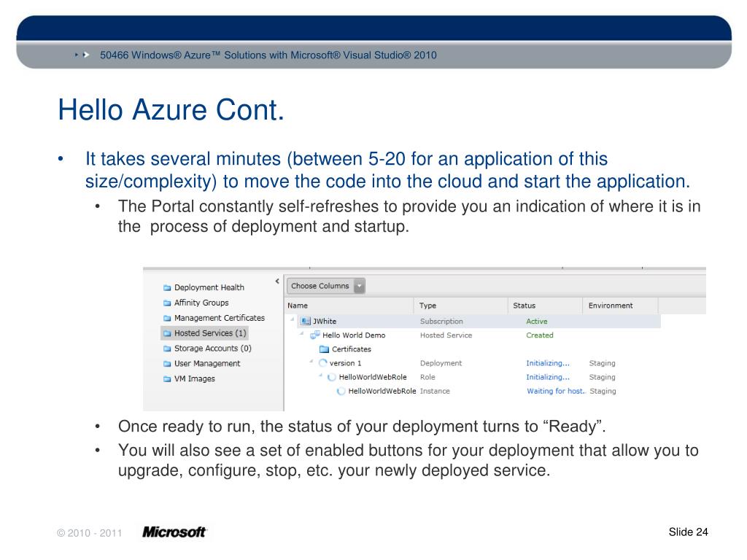Click the HelloWorldWebRole instance spinner icon
The width and height of the screenshot is (747, 560).
tap(341, 392)
